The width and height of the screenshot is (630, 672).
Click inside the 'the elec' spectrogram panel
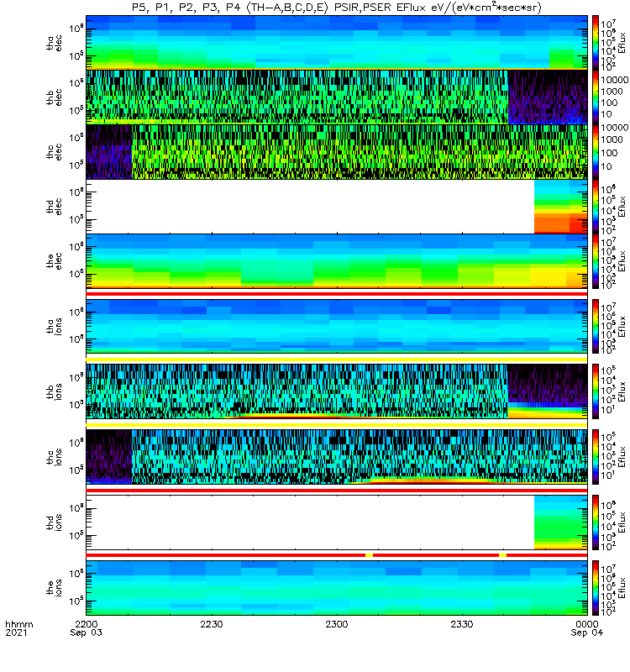coord(337,260)
